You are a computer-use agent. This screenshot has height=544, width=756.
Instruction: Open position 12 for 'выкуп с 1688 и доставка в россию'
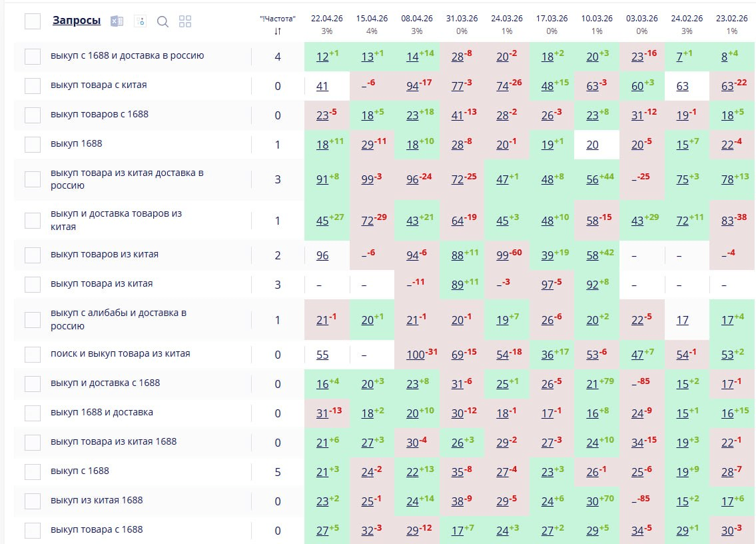point(322,57)
